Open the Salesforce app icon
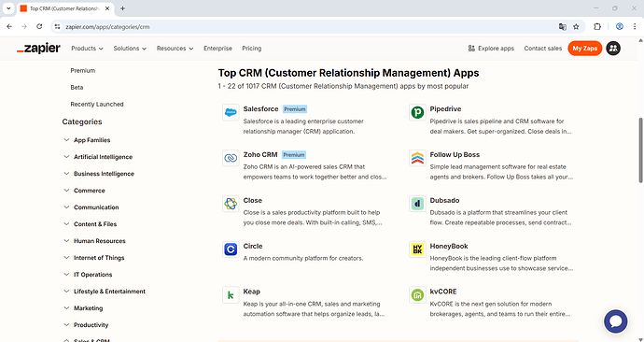 tap(231, 113)
